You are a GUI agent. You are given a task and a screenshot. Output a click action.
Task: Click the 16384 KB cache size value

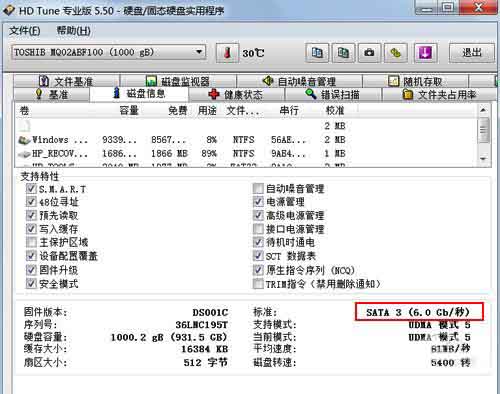tap(205, 349)
